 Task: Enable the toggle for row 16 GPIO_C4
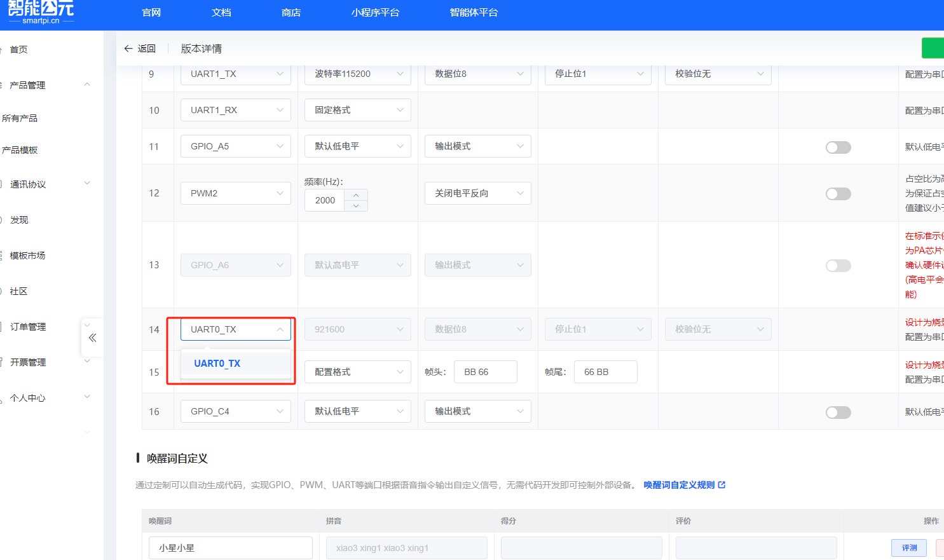[x=838, y=412]
